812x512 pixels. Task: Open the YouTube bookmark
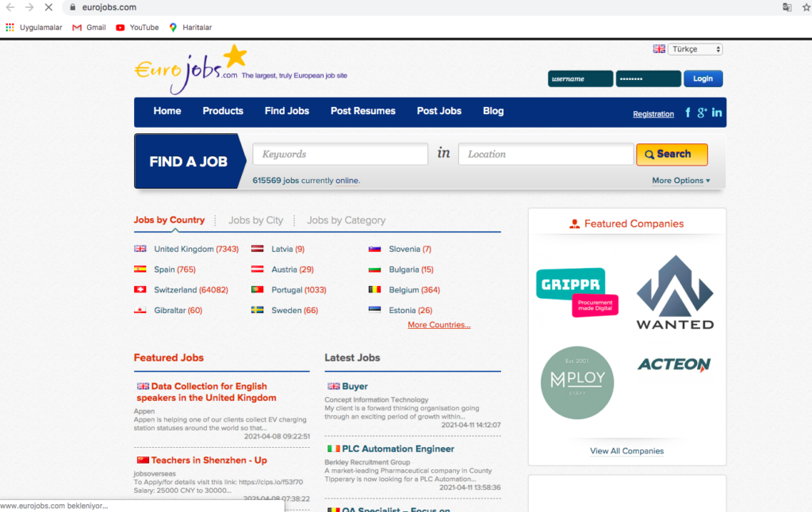click(137, 27)
